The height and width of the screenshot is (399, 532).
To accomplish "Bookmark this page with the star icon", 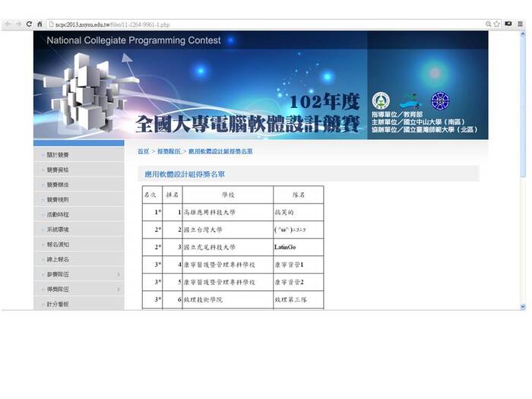I will [497, 24].
